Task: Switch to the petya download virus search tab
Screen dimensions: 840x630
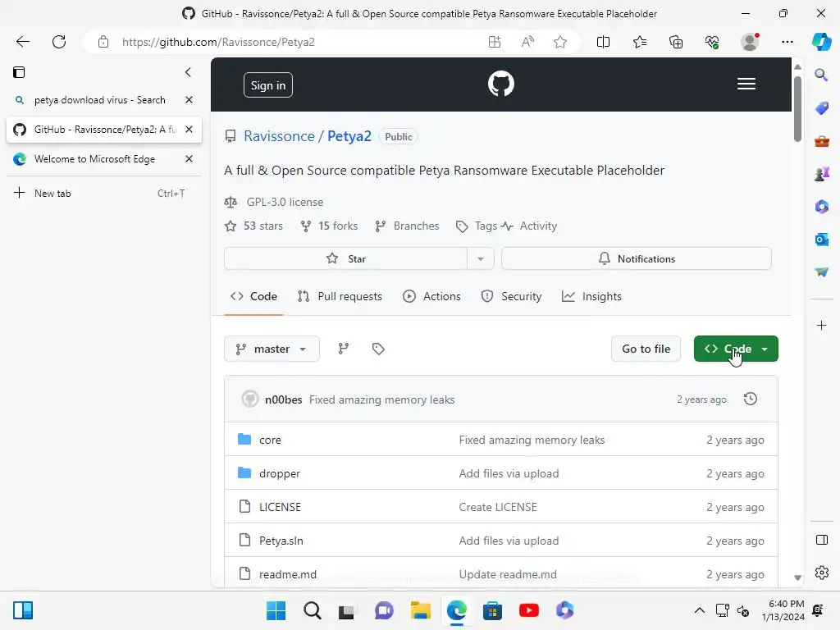Action: click(x=99, y=99)
